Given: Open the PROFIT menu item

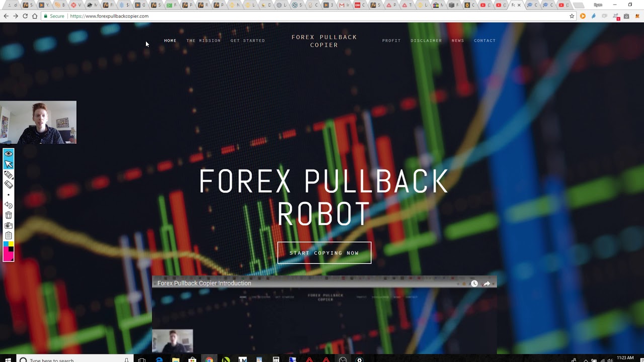Looking at the screenshot, I should (x=391, y=41).
